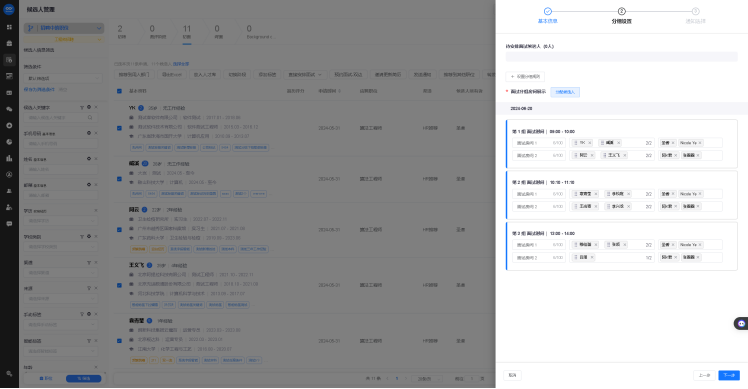Uncheck the 阿云 candidate row checkbox

[x=119, y=230]
